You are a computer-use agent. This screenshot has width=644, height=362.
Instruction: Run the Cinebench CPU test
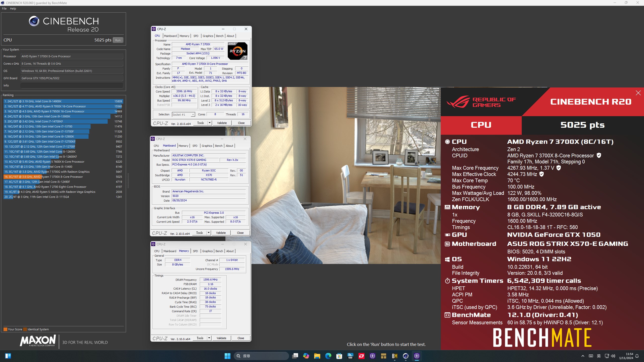[118, 40]
